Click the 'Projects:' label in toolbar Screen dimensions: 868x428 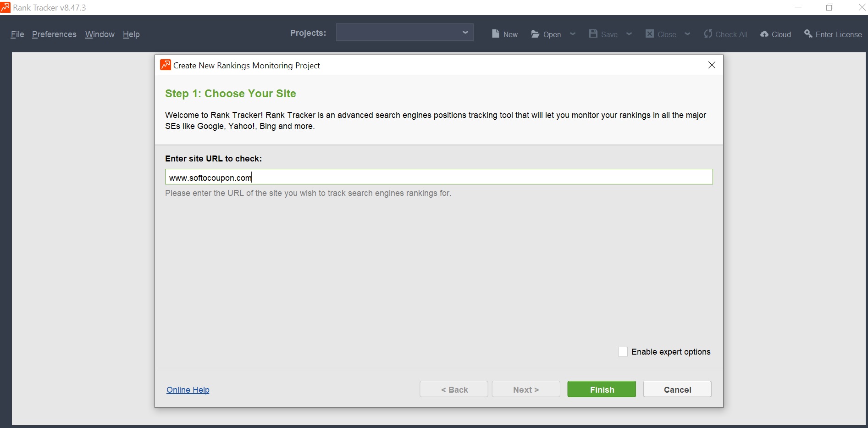tap(308, 33)
